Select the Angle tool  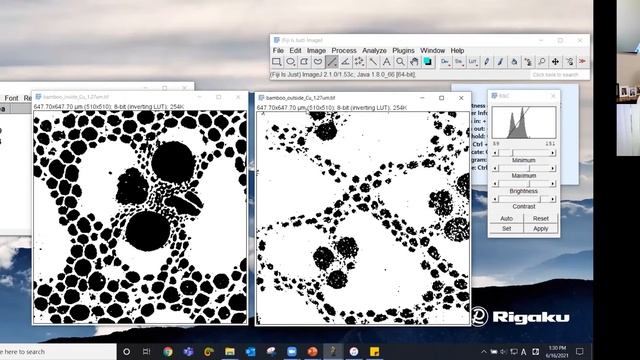(x=345, y=62)
